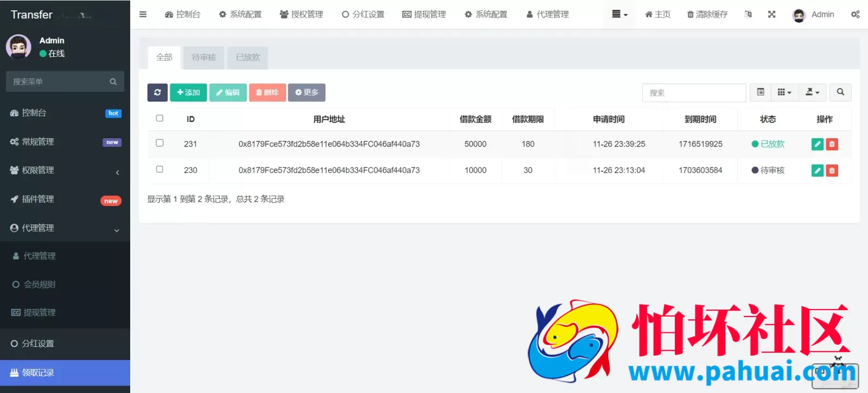Open 提现管理 in the sidebar

(65, 312)
